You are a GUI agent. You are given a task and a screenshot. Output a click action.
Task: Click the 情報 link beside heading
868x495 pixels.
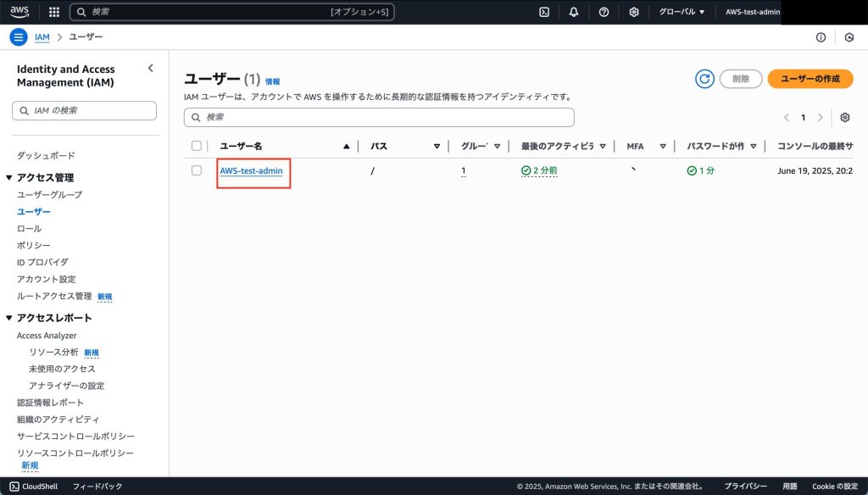click(273, 81)
